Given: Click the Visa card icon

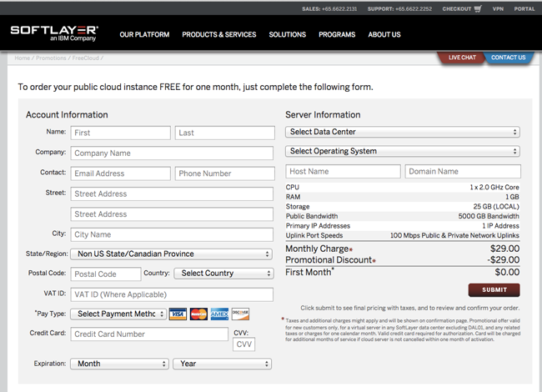Looking at the screenshot, I should pyautogui.click(x=178, y=314).
